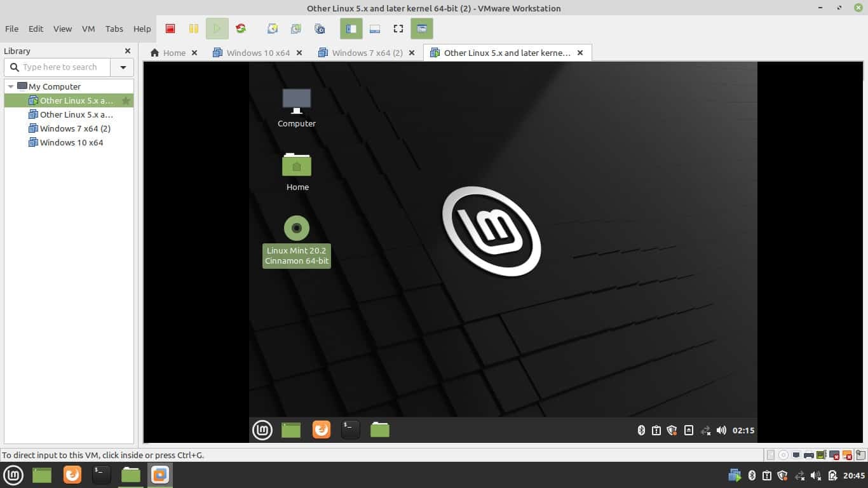Open the guest Bluetooth tray icon

(641, 430)
